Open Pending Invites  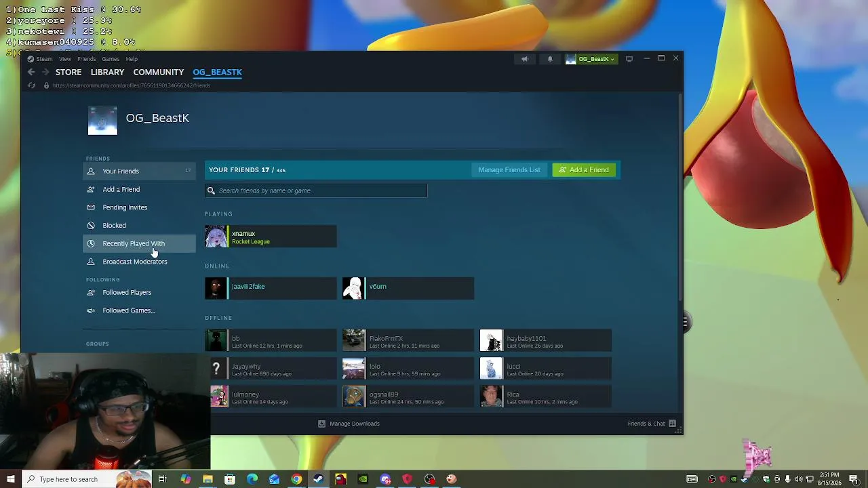[140, 207]
